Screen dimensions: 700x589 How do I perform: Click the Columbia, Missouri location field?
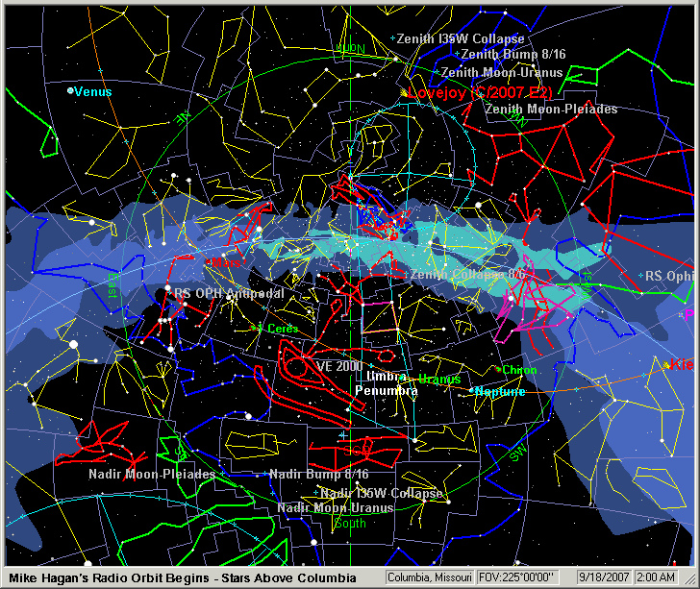pos(430,577)
